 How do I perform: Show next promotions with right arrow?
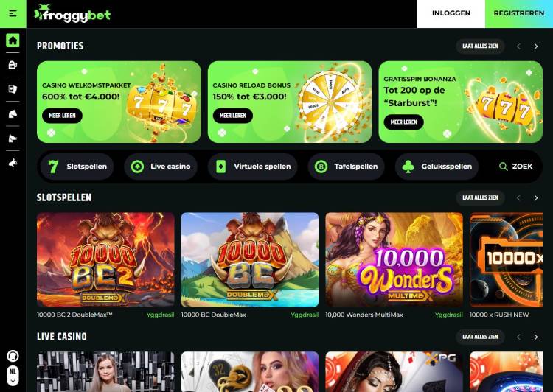[536, 46]
